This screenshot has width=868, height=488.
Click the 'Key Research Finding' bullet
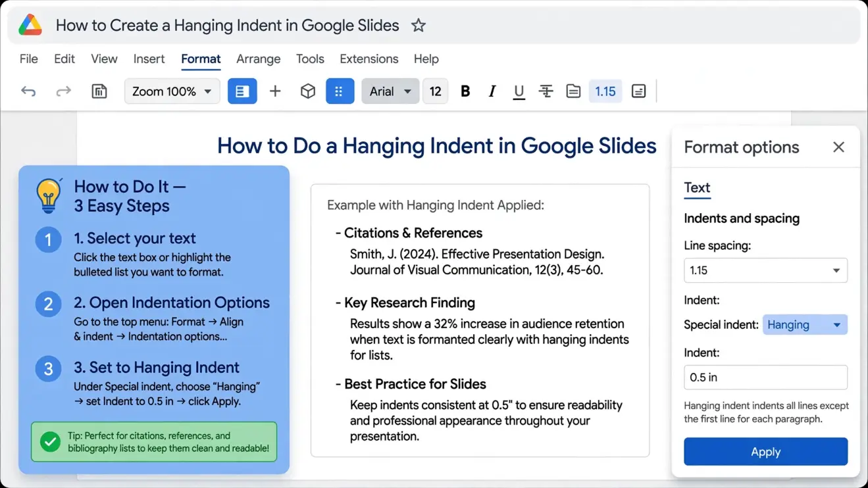[x=405, y=303]
